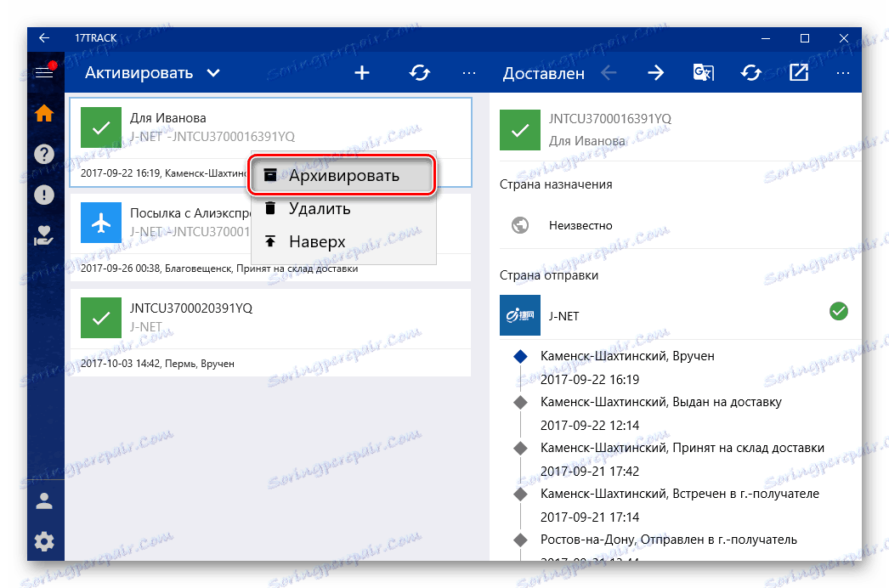Click tracking number JNTCU3700016391YQ in details
The width and height of the screenshot is (889, 588).
click(609, 119)
